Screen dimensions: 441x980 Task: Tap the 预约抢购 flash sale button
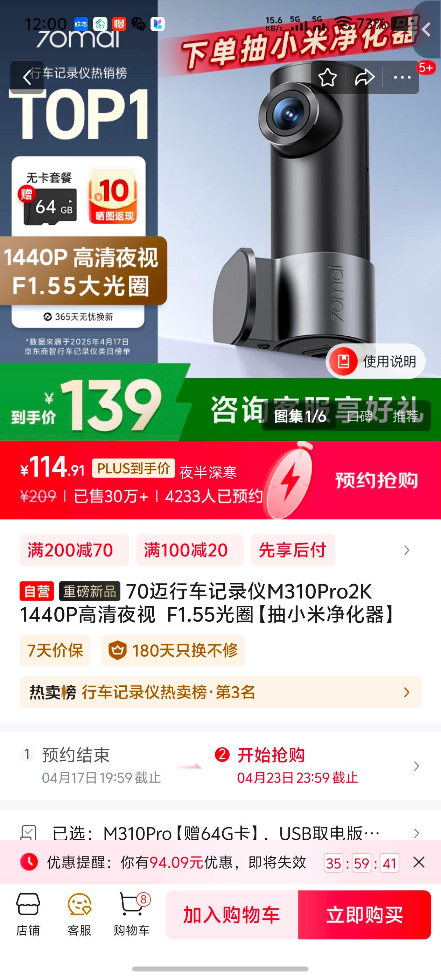(376, 481)
